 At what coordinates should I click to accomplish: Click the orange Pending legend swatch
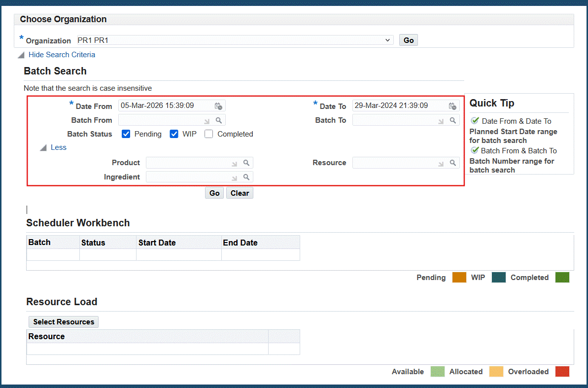459,277
